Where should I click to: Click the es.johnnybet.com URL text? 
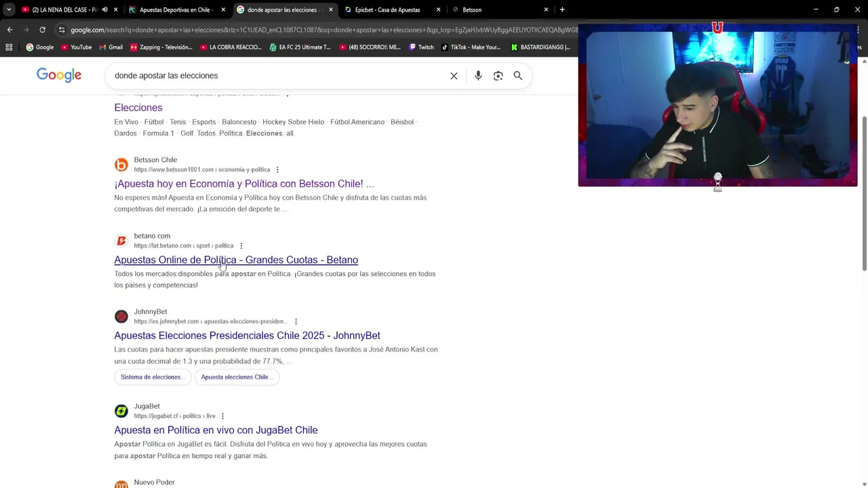(210, 321)
